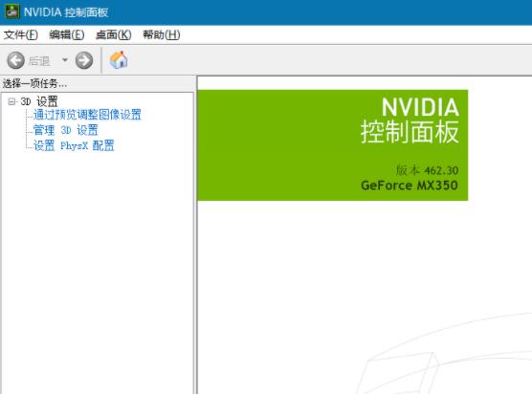Image resolution: width=532 pixels, height=394 pixels.
Task: Open 通过预览调整图像设置 link
Action: point(87,115)
